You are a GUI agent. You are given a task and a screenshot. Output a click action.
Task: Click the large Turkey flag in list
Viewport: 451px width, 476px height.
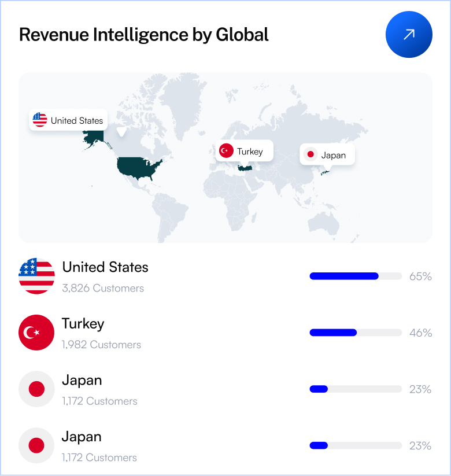(x=36, y=333)
